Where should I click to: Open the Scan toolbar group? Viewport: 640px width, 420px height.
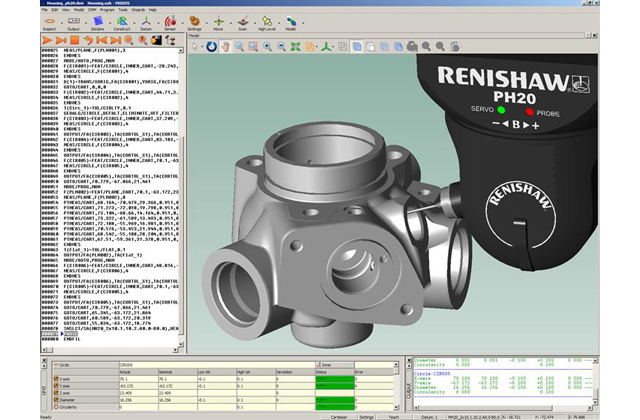point(242,23)
